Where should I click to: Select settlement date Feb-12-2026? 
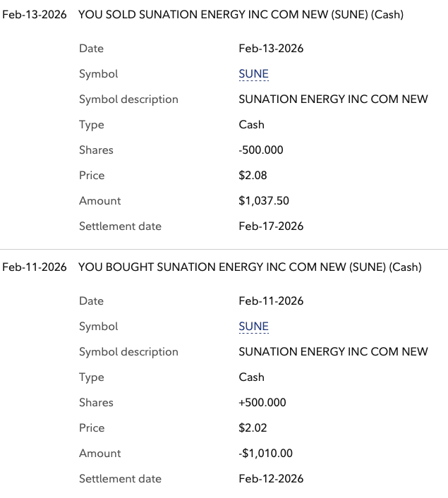click(x=271, y=479)
